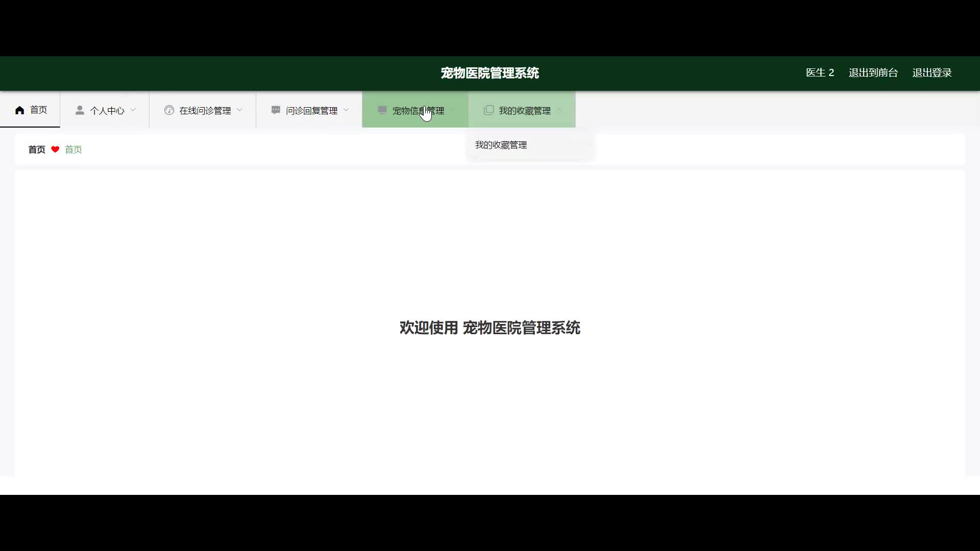This screenshot has height=551, width=980.
Task: Collapse the 我的收藏管理 menu chevron
Action: (x=559, y=110)
